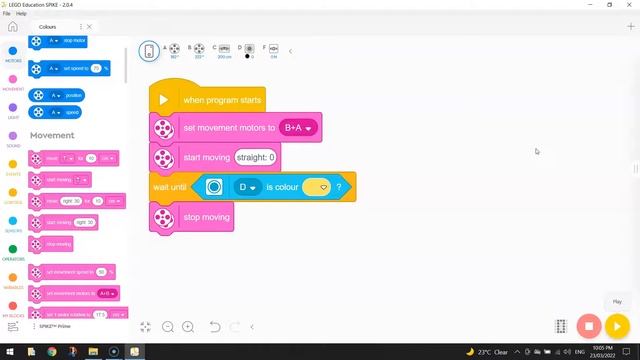Show hidden system tray icons

[x=517, y=351]
